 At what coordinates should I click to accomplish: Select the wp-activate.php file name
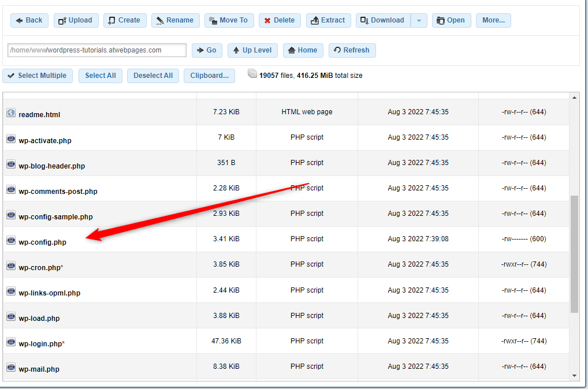click(45, 140)
